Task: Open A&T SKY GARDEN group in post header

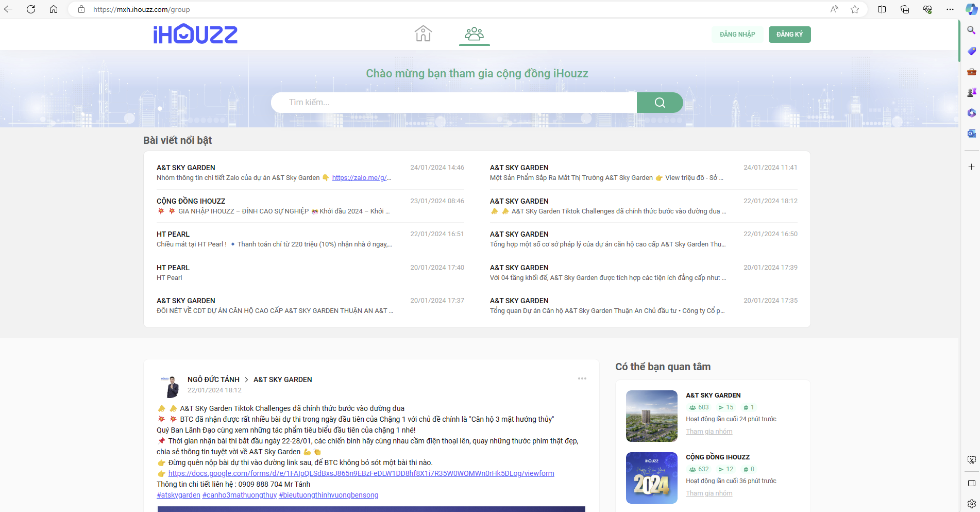Action: (x=283, y=379)
